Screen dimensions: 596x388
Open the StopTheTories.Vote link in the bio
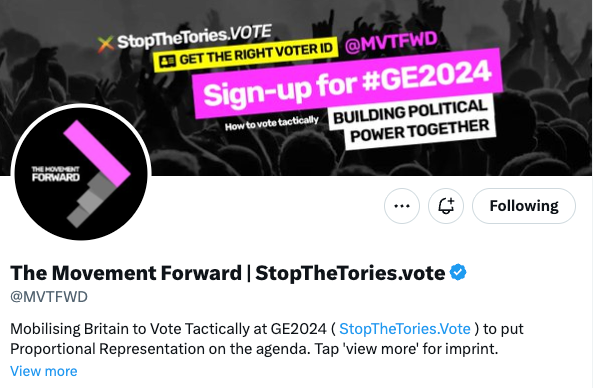pyautogui.click(x=404, y=329)
